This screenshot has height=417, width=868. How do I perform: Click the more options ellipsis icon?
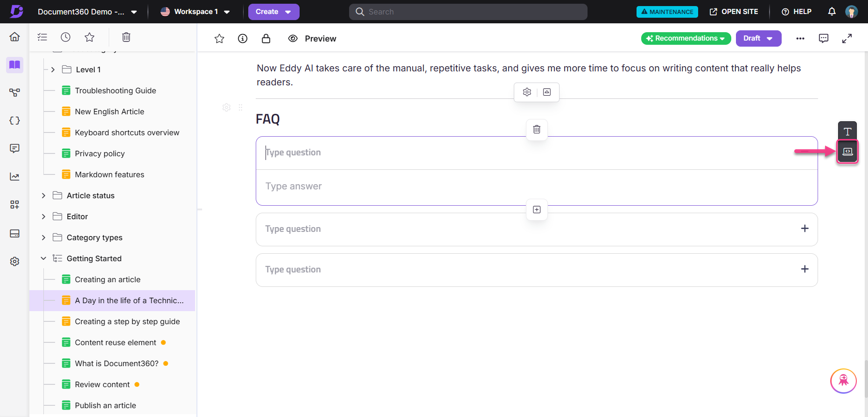800,39
